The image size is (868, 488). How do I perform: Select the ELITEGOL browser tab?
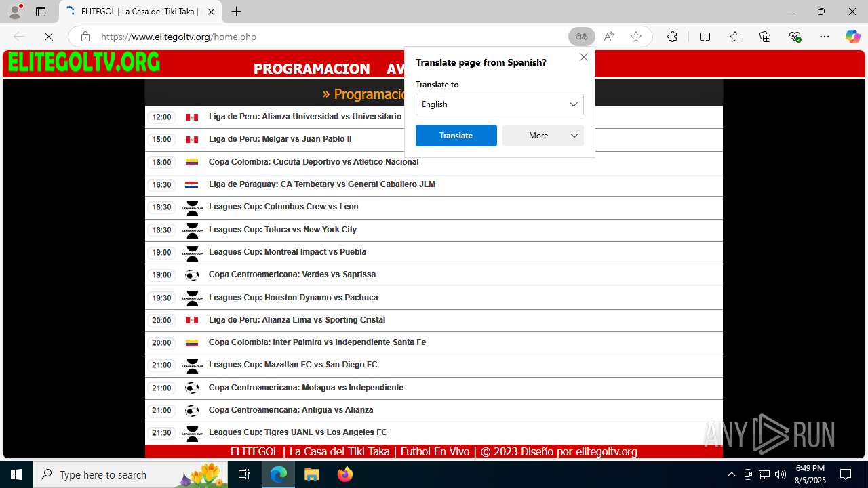[x=140, y=12]
